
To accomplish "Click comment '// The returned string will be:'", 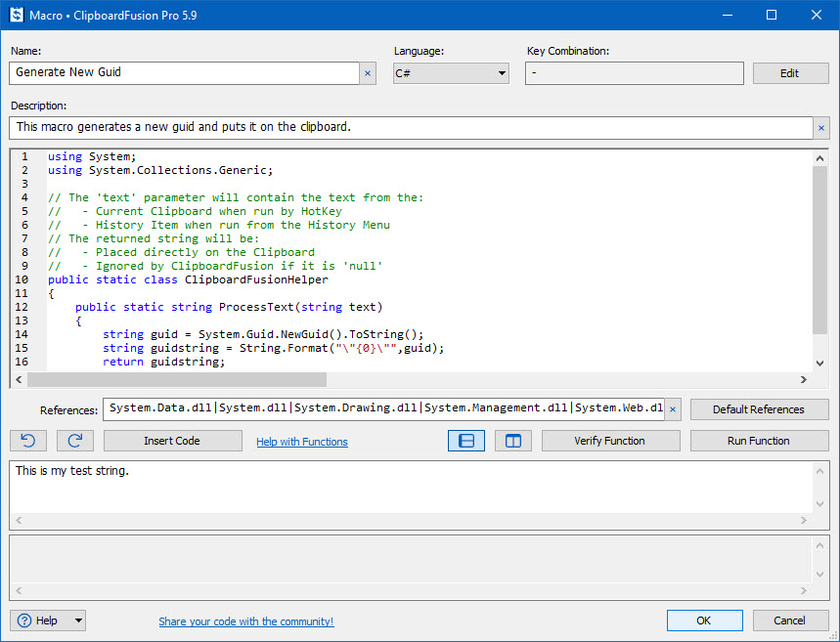I will (154, 238).
